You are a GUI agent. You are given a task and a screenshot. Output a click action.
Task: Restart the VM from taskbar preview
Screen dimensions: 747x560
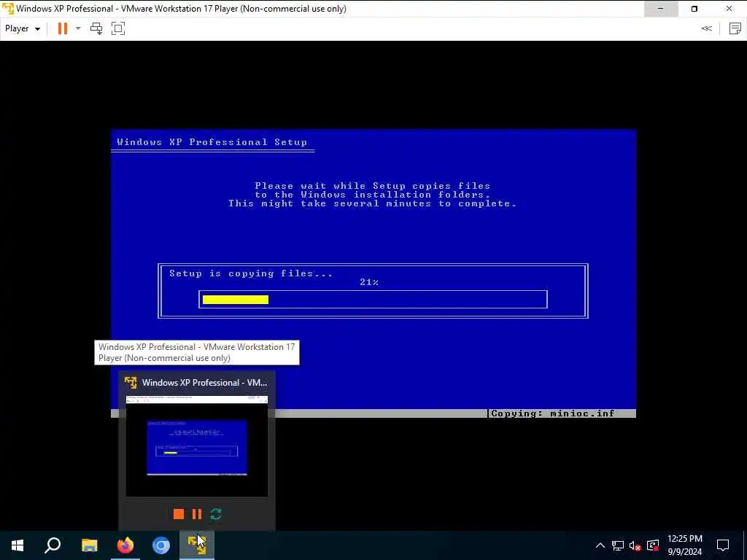coord(216,514)
